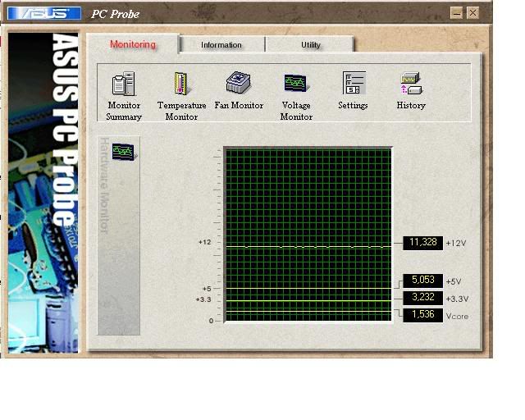Open History icon
The height and width of the screenshot is (420, 525).
411,84
